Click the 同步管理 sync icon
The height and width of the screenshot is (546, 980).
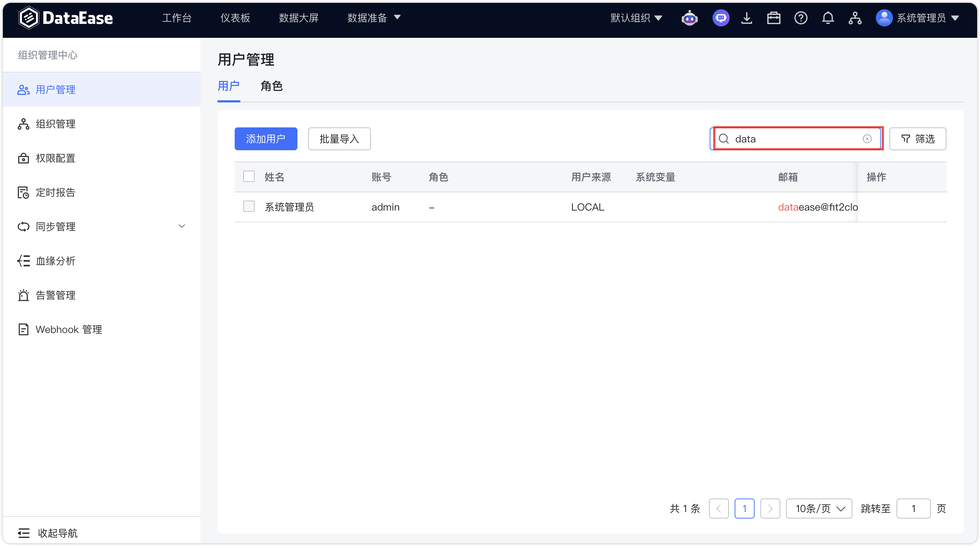(23, 227)
